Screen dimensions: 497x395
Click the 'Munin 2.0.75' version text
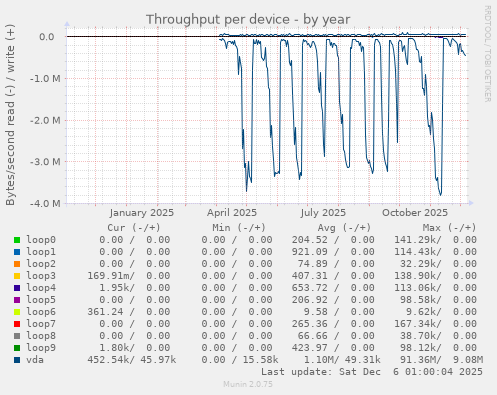click(248, 384)
